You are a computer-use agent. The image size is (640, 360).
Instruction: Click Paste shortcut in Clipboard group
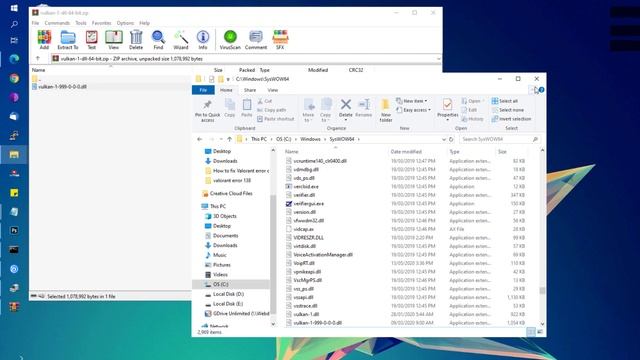pos(276,119)
